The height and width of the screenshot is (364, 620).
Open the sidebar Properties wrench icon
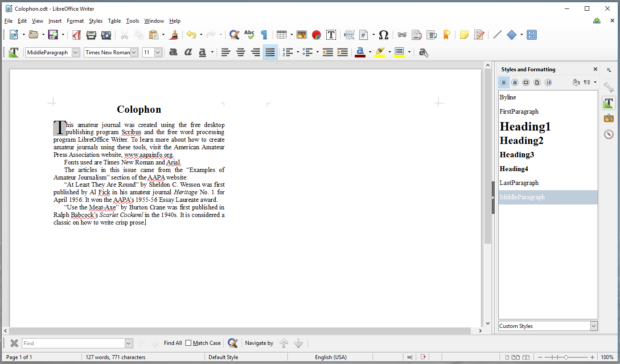pos(609,87)
